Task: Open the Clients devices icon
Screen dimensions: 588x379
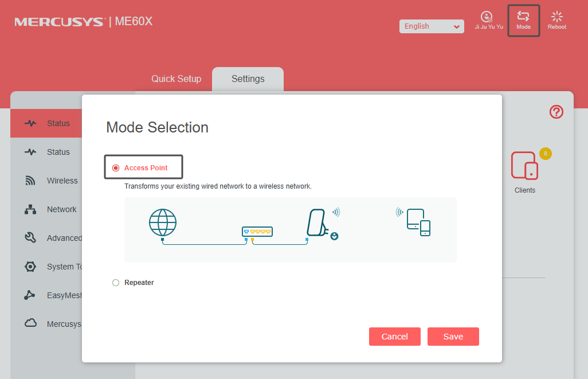Action: (524, 165)
